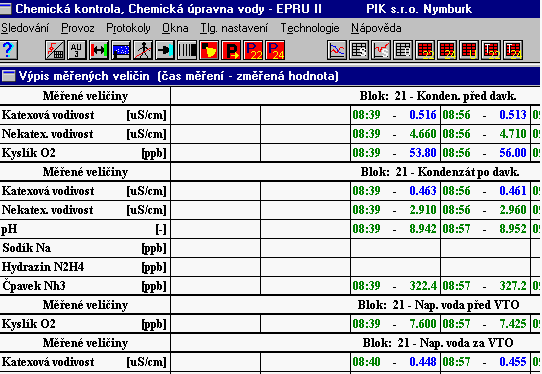This screenshot has width=542, height=374.
Task: Click the 08:40 - 0.448 value cell
Action: point(395,362)
